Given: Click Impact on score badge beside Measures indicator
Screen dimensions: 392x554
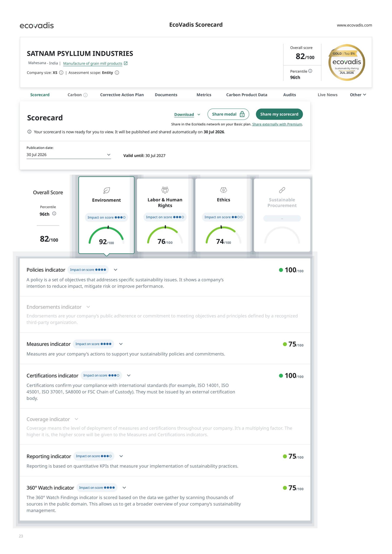Looking at the screenshot, I should [x=94, y=344].
